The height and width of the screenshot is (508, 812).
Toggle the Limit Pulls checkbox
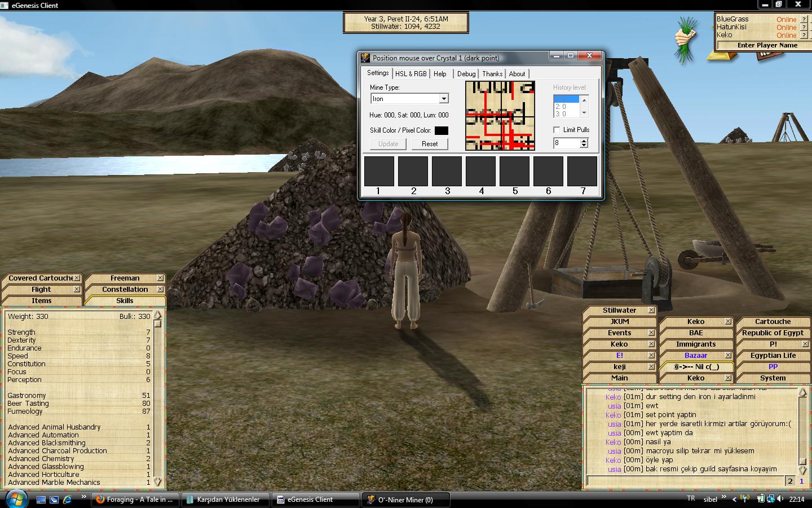pyautogui.click(x=557, y=130)
